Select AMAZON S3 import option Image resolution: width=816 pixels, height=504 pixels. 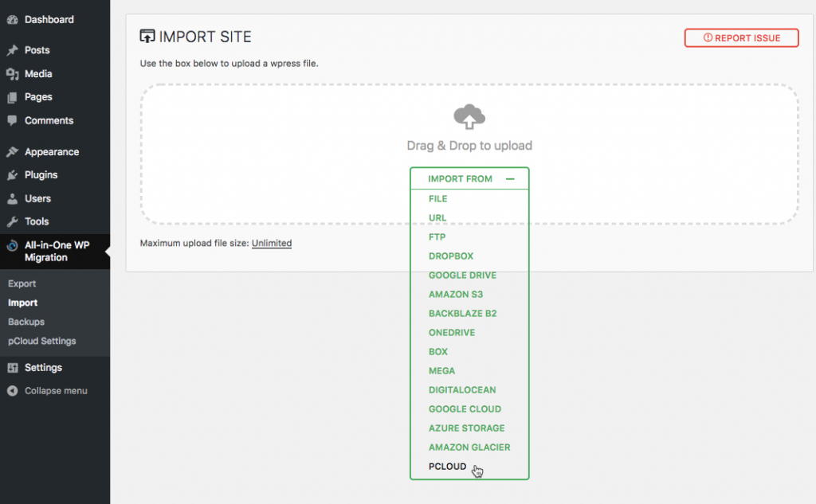pos(456,295)
